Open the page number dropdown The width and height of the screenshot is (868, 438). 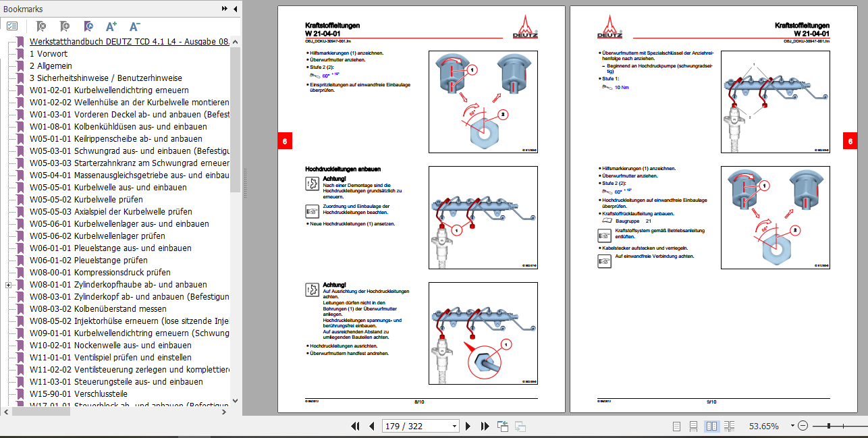[x=453, y=426]
